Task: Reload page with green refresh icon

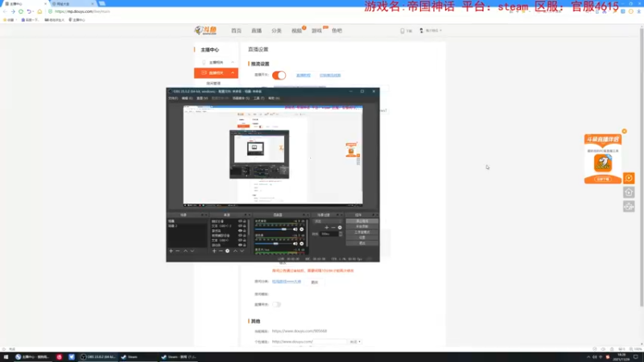Action: [21, 11]
